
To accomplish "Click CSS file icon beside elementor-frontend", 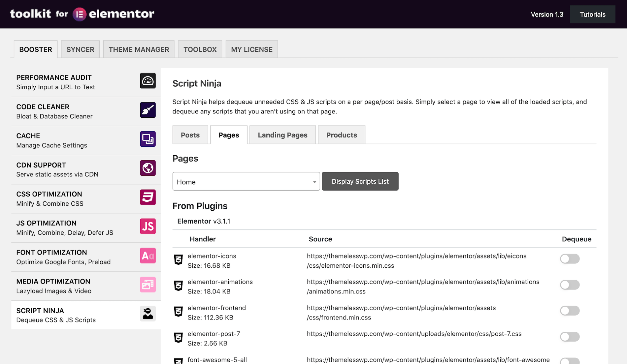I will [178, 311].
